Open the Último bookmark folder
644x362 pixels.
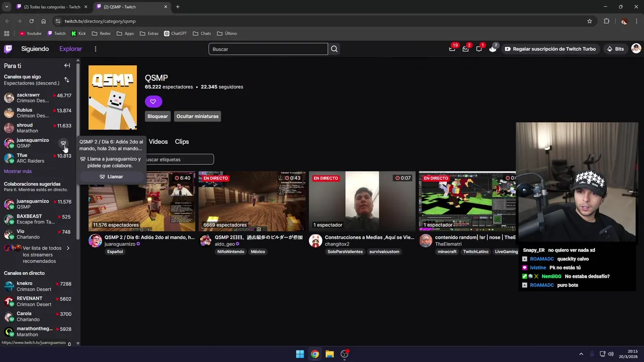pos(227,34)
